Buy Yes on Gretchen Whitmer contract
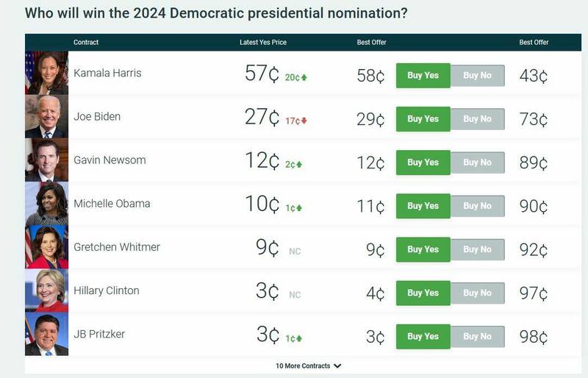Screen dimensions: 588x378 coord(423,249)
